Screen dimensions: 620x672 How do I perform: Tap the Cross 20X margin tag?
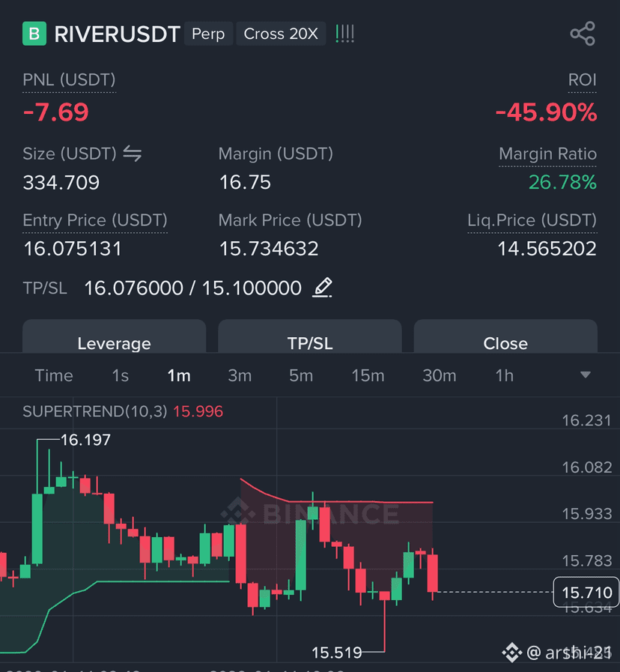pos(281,34)
